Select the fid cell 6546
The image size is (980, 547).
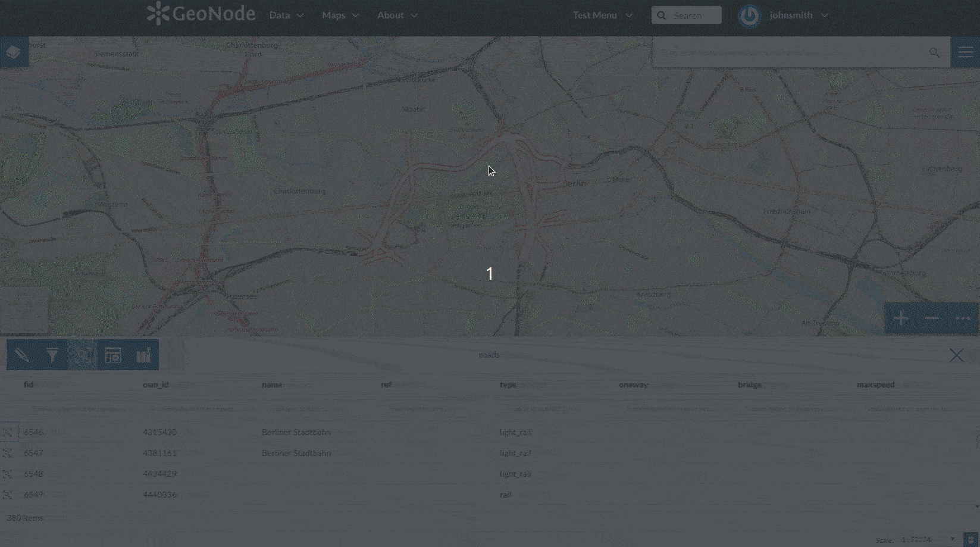(33, 432)
